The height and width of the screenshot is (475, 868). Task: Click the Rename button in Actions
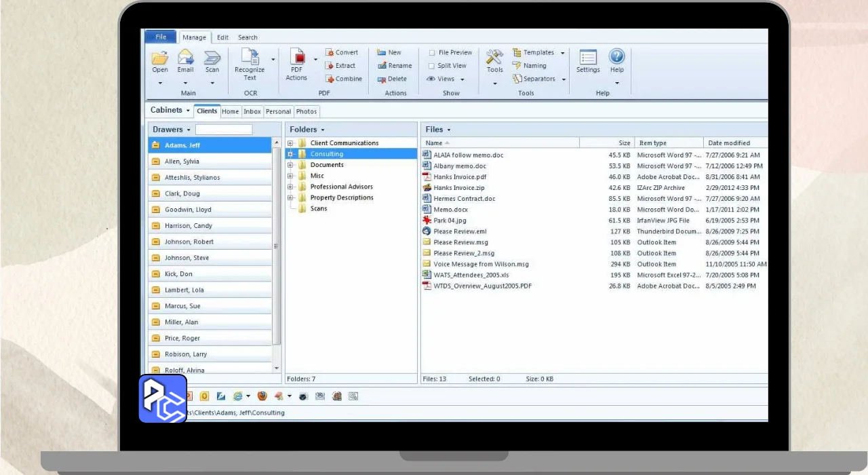point(395,66)
